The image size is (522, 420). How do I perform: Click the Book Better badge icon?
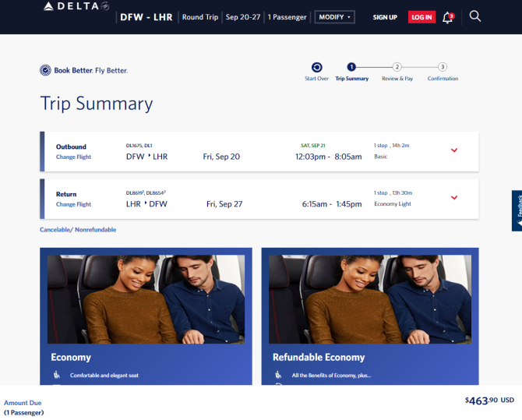[x=45, y=70]
